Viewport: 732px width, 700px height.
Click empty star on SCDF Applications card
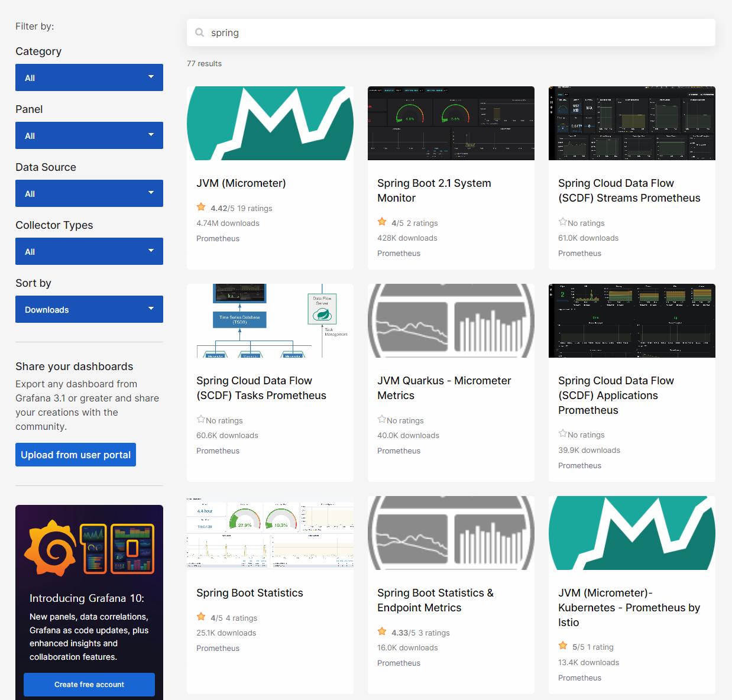pyautogui.click(x=563, y=433)
